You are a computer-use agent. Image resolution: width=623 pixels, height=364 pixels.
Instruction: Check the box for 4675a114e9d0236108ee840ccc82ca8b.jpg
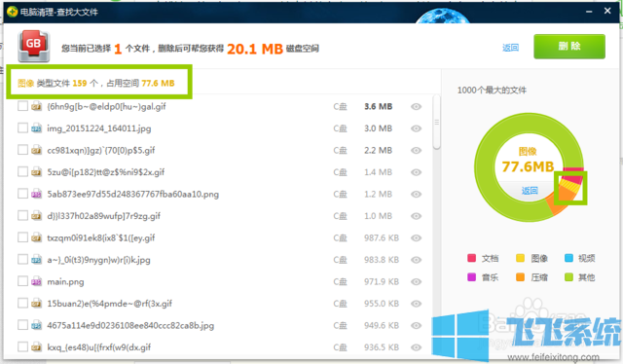(22, 325)
